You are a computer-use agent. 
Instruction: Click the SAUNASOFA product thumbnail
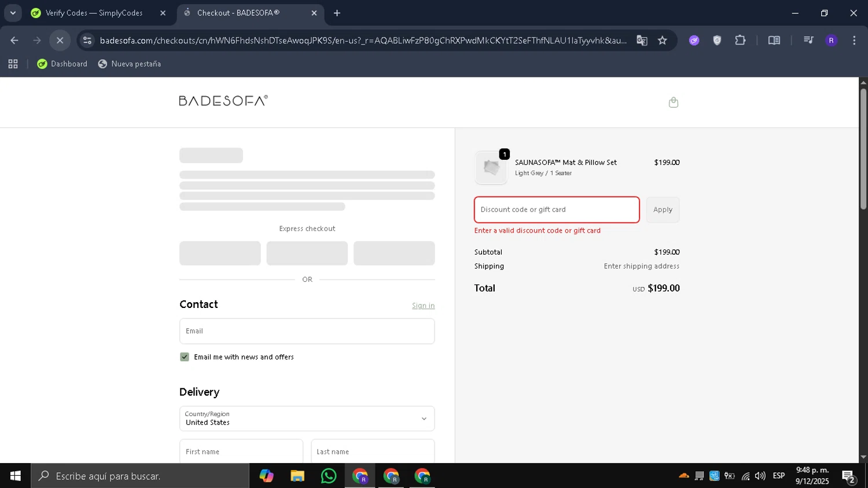[491, 168]
